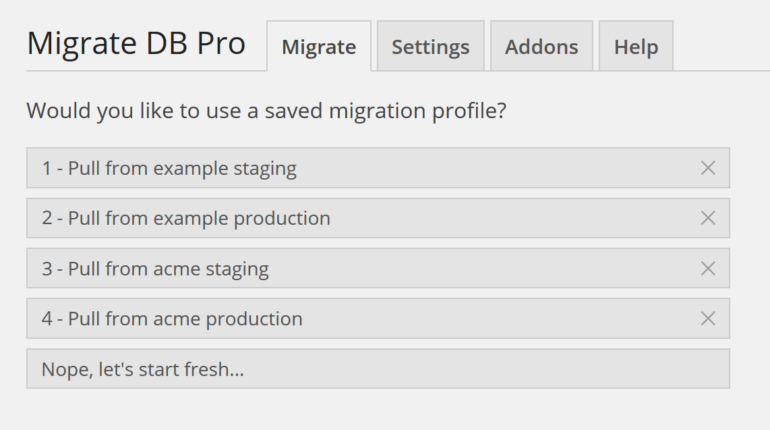Delete the acme staging profile
This screenshot has height=430, width=770.
(x=708, y=268)
